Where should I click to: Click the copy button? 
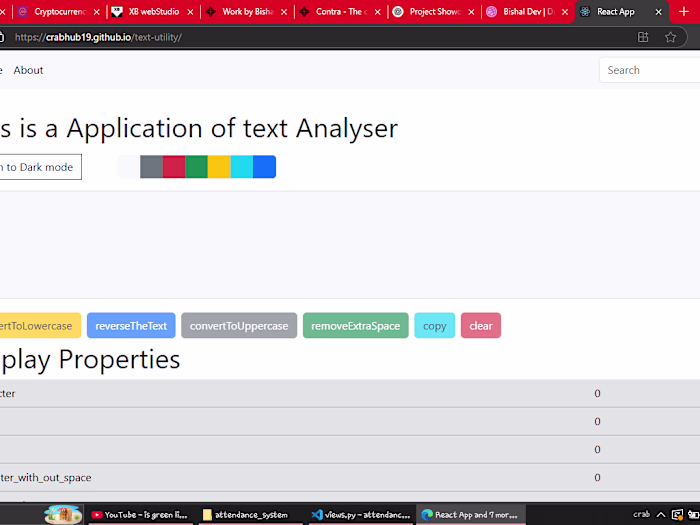434,325
